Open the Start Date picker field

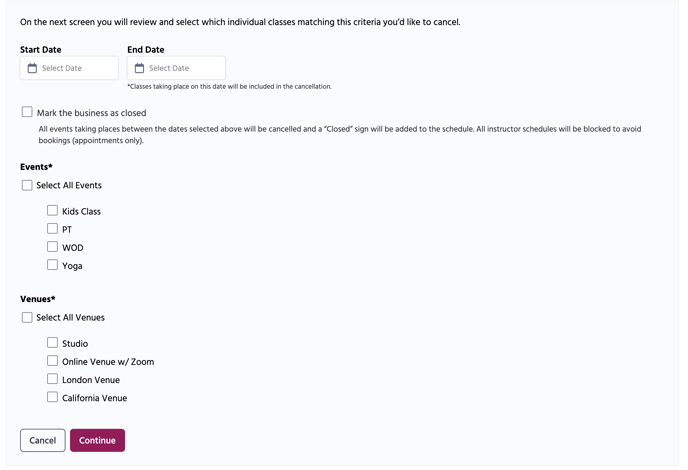pos(69,68)
